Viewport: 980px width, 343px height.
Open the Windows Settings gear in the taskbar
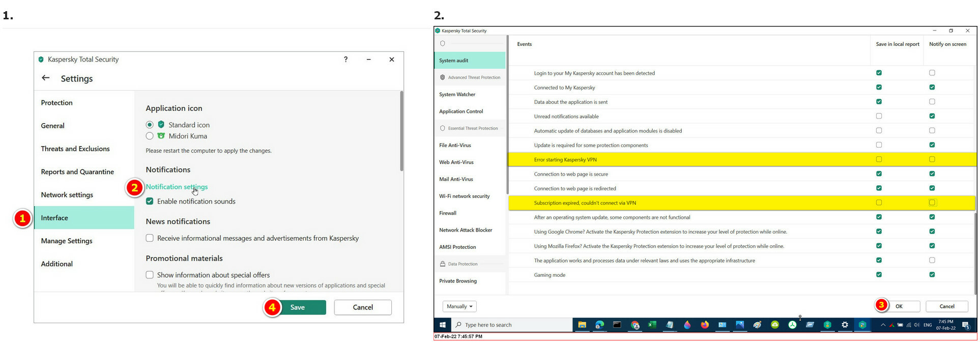pyautogui.click(x=845, y=325)
